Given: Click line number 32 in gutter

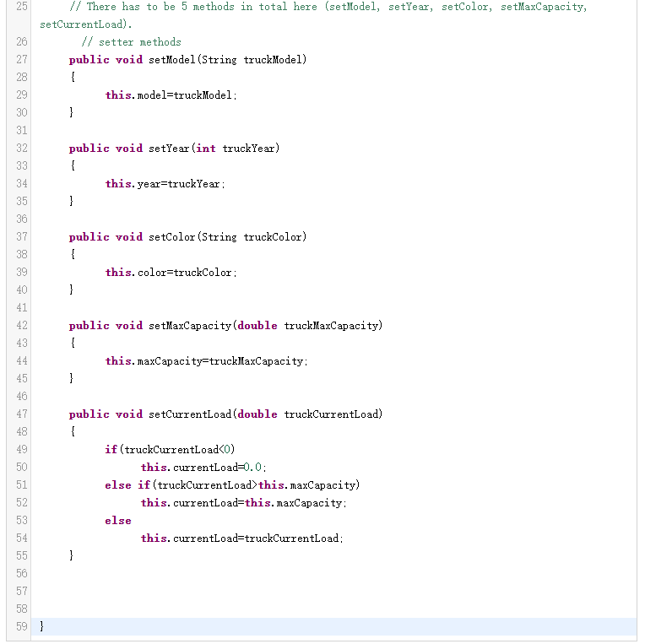Looking at the screenshot, I should pos(21,148).
